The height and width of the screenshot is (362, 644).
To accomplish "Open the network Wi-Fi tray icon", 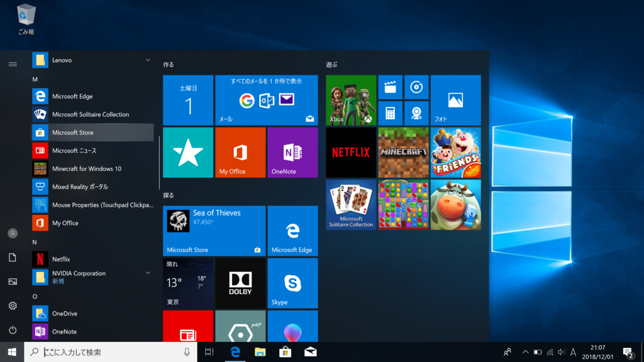I will pyautogui.click(x=550, y=352).
